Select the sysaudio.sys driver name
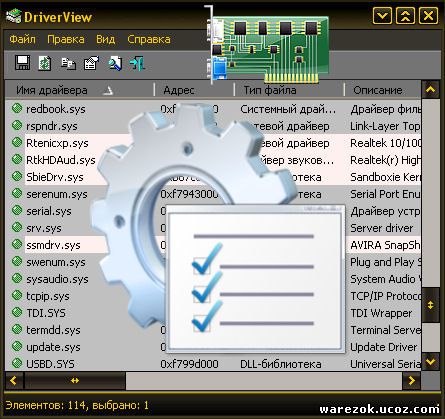 pyautogui.click(x=57, y=279)
